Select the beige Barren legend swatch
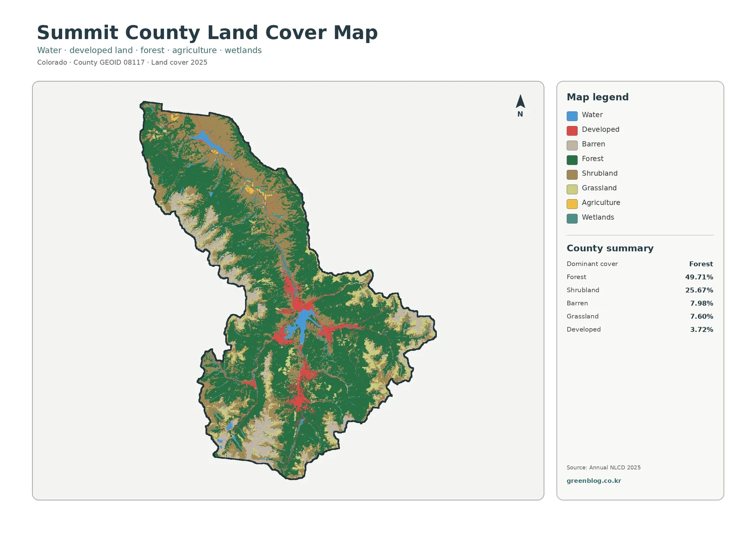 point(572,145)
